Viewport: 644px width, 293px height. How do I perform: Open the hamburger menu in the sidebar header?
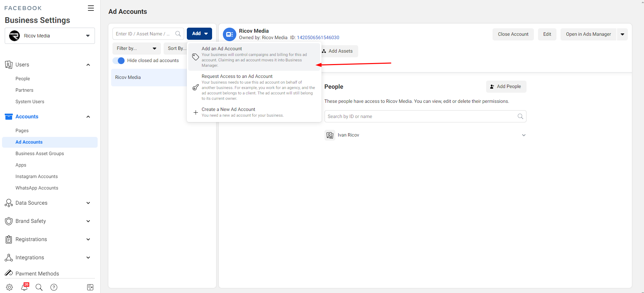point(91,8)
